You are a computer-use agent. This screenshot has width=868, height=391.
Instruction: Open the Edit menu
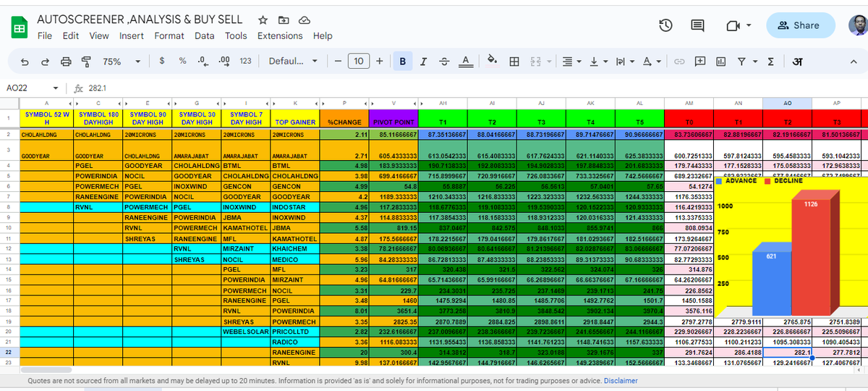[71, 35]
